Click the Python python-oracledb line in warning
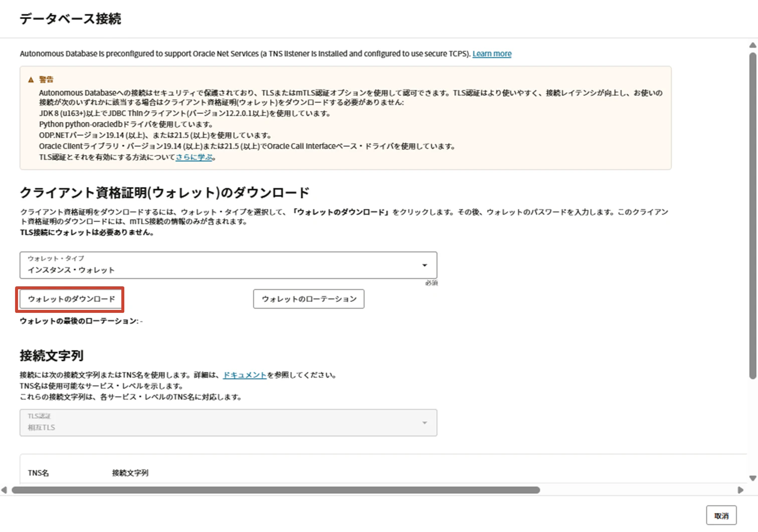 (126, 124)
